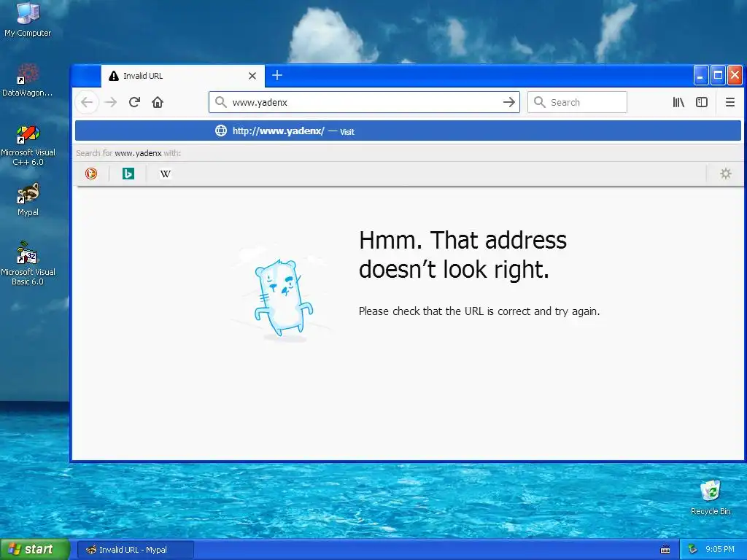Image resolution: width=747 pixels, height=560 pixels.
Task: Go back using the browser back arrow
Action: (87, 102)
